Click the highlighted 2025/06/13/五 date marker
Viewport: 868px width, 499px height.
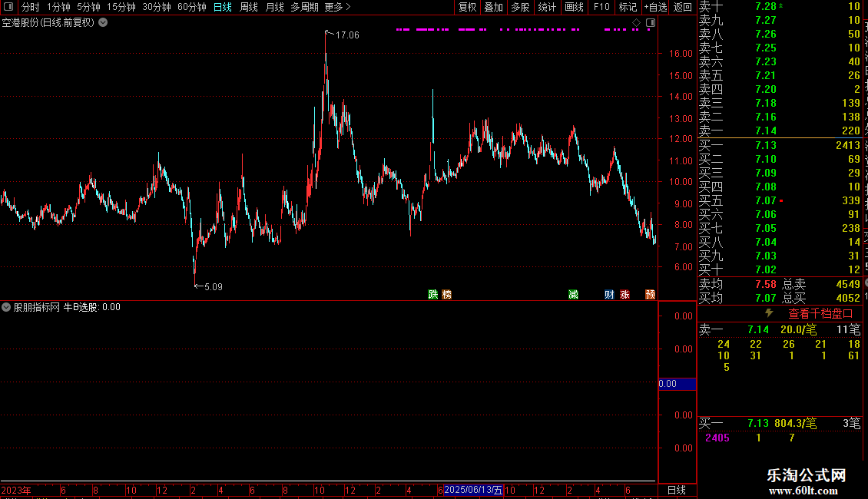[x=473, y=490]
